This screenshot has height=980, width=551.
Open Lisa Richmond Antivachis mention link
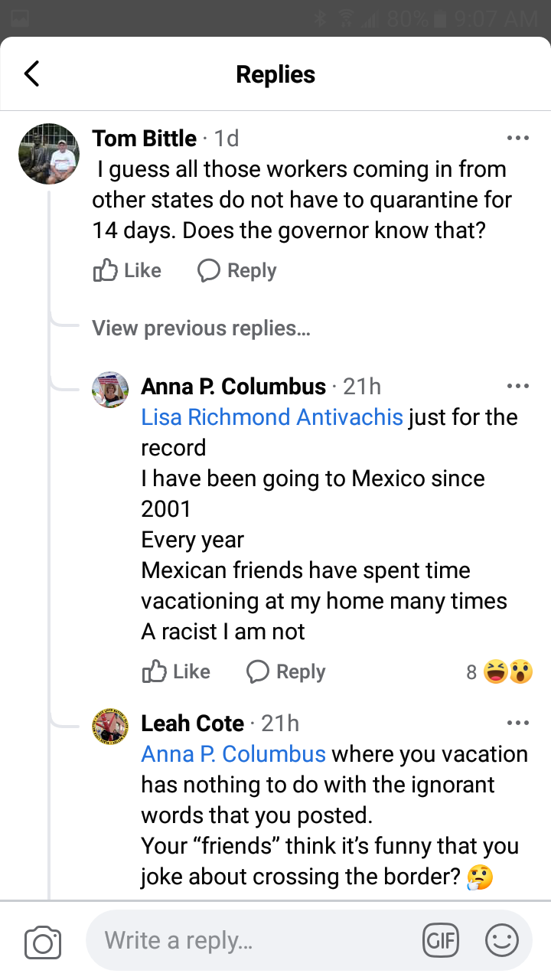[x=272, y=417]
